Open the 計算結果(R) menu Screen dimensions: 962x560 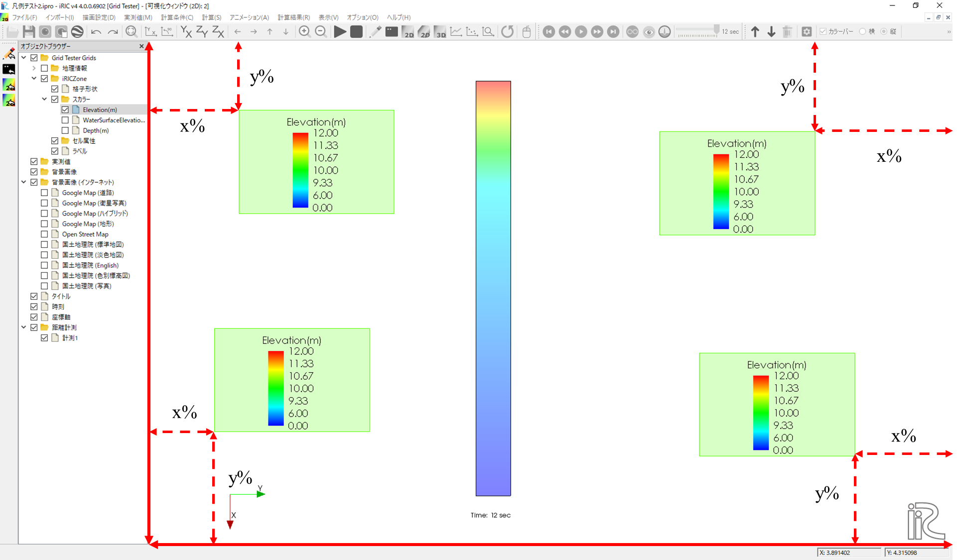pos(293,17)
